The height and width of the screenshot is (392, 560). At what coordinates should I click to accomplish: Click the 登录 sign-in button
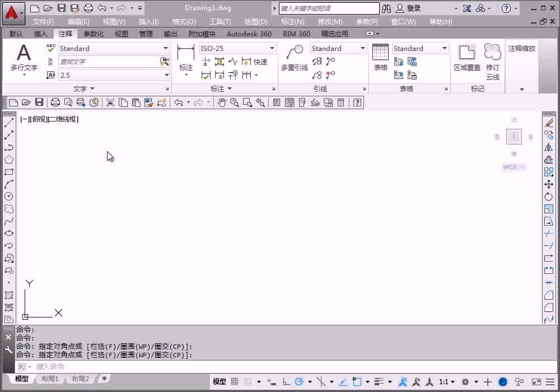point(409,8)
